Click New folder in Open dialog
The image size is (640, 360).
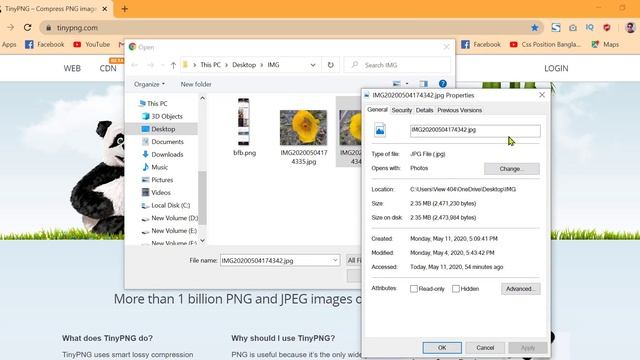(196, 84)
